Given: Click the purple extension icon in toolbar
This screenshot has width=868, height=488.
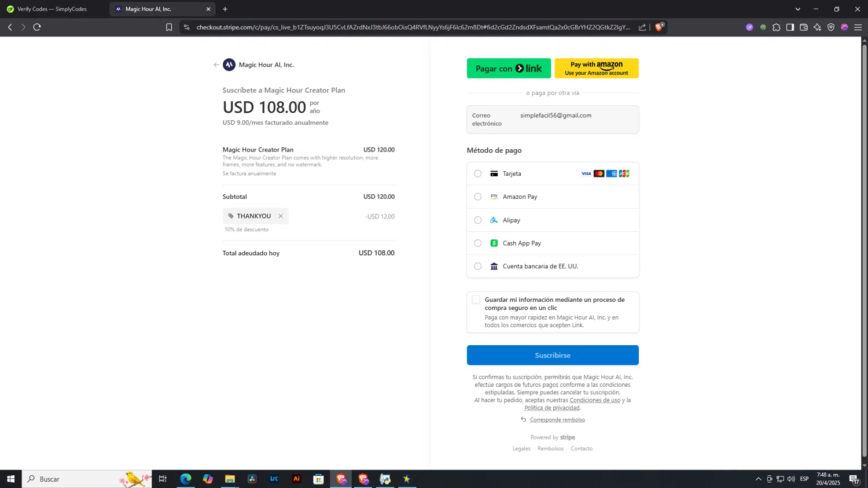Looking at the screenshot, I should pos(749,27).
